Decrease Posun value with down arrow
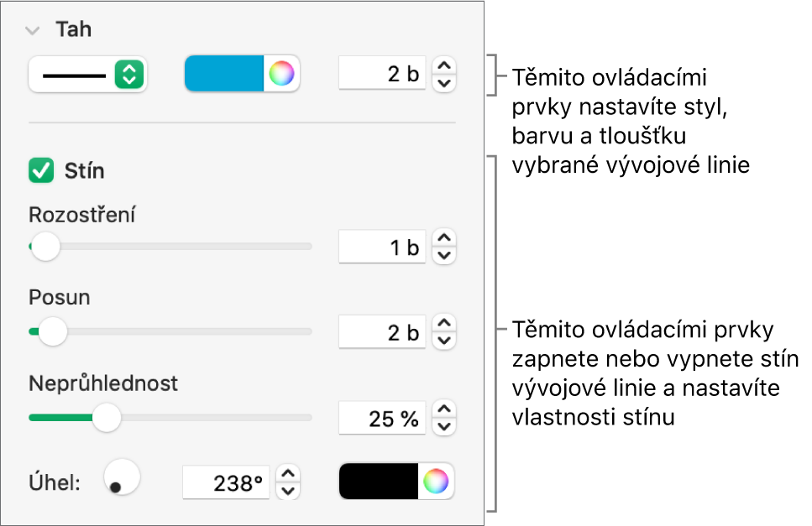This screenshot has width=812, height=526. (x=445, y=341)
